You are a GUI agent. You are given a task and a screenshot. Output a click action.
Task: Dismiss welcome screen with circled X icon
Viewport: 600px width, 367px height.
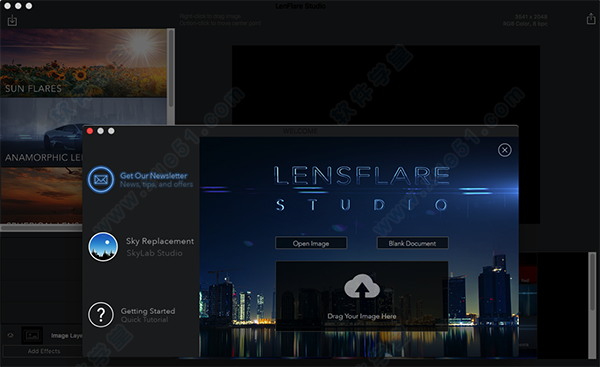point(504,150)
